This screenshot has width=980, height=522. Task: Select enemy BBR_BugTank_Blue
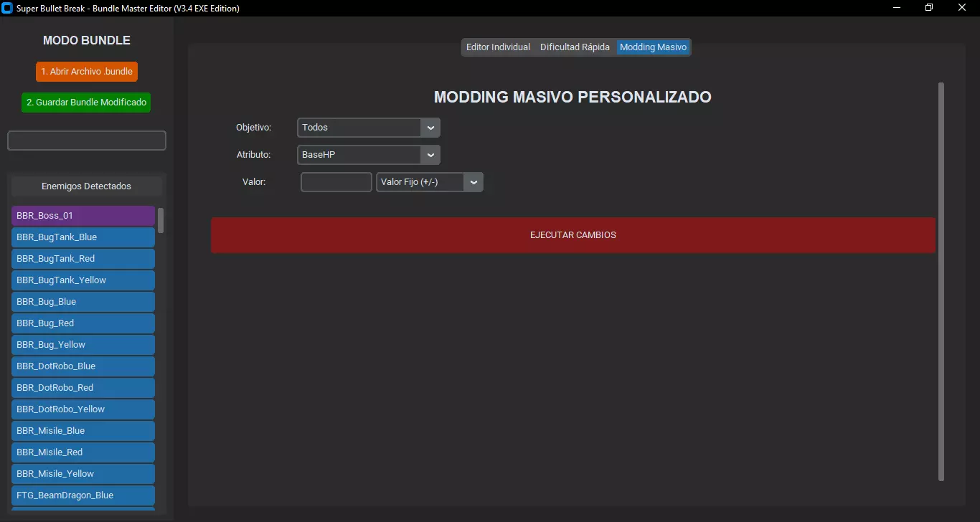coord(83,237)
